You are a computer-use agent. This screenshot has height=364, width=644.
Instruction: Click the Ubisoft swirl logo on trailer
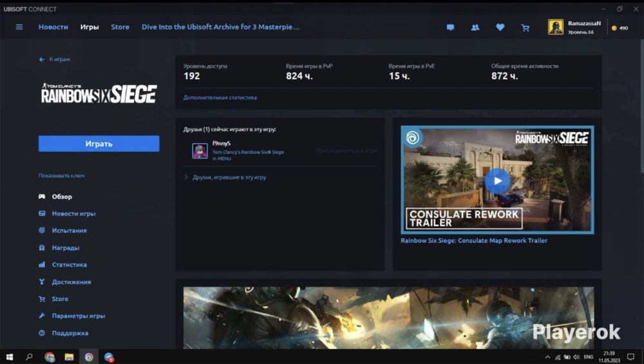pyautogui.click(x=412, y=138)
